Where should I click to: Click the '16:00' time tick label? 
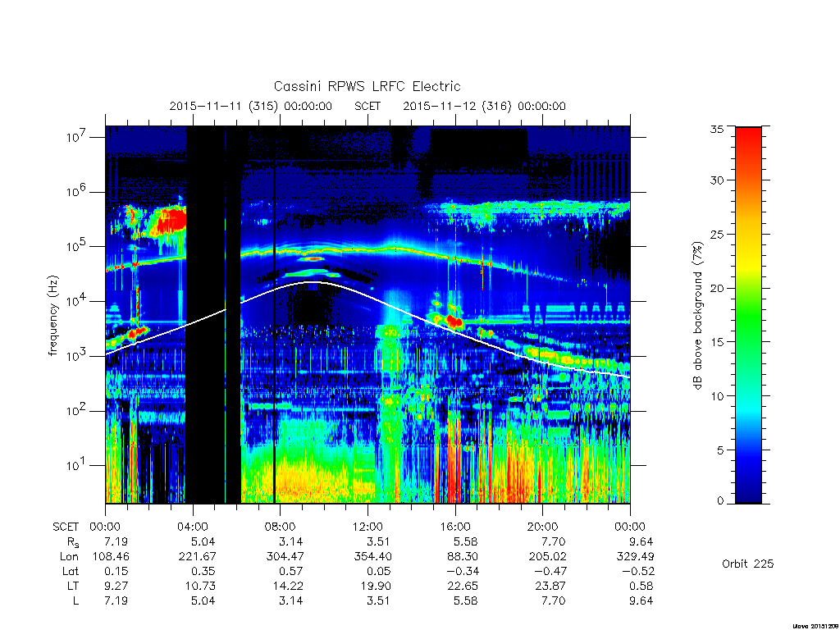(x=455, y=527)
